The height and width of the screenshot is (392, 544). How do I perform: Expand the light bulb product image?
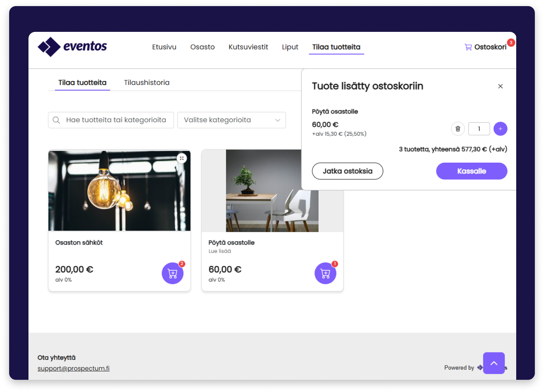[182, 158]
